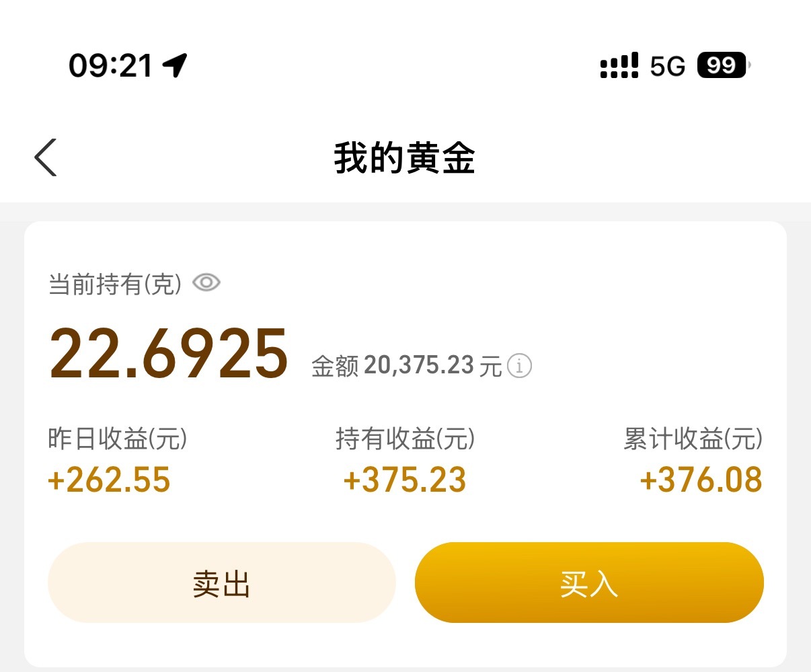Toggle the eye icon to hide holdings
This screenshot has height=672, width=811.
pos(206,283)
